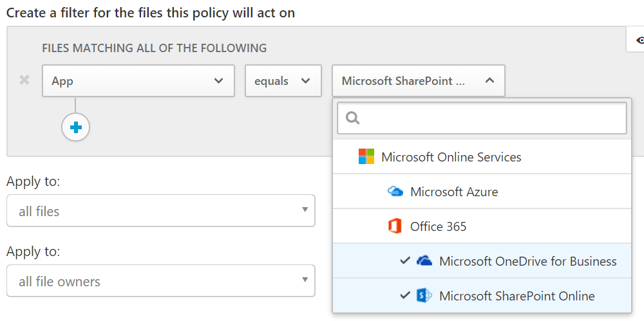Click the OneDrive for Business cloud icon

tap(424, 261)
